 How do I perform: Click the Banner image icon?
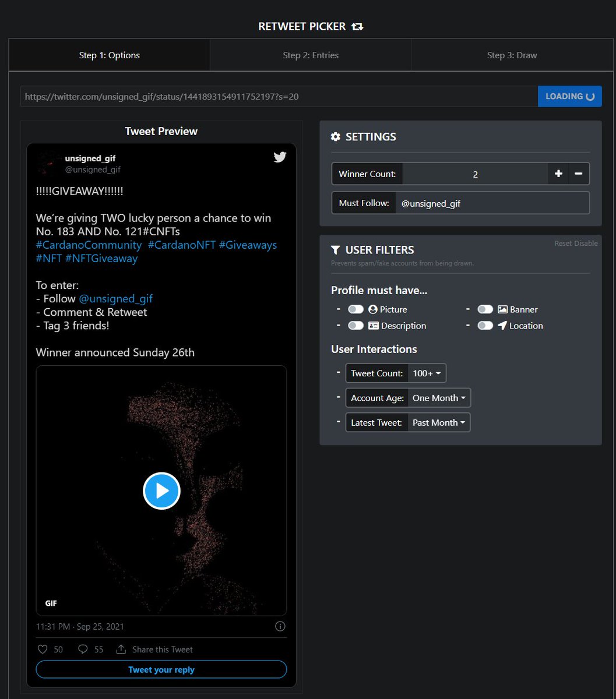point(502,309)
